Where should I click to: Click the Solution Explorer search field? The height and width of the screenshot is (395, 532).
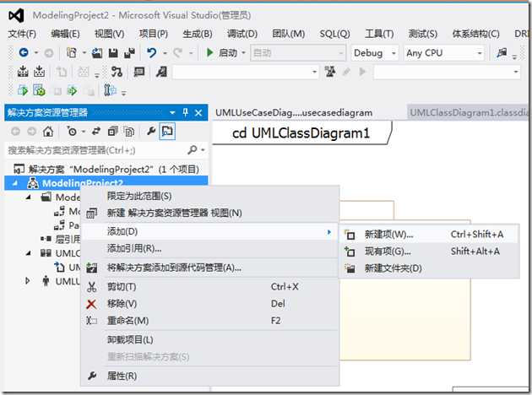(x=96, y=150)
